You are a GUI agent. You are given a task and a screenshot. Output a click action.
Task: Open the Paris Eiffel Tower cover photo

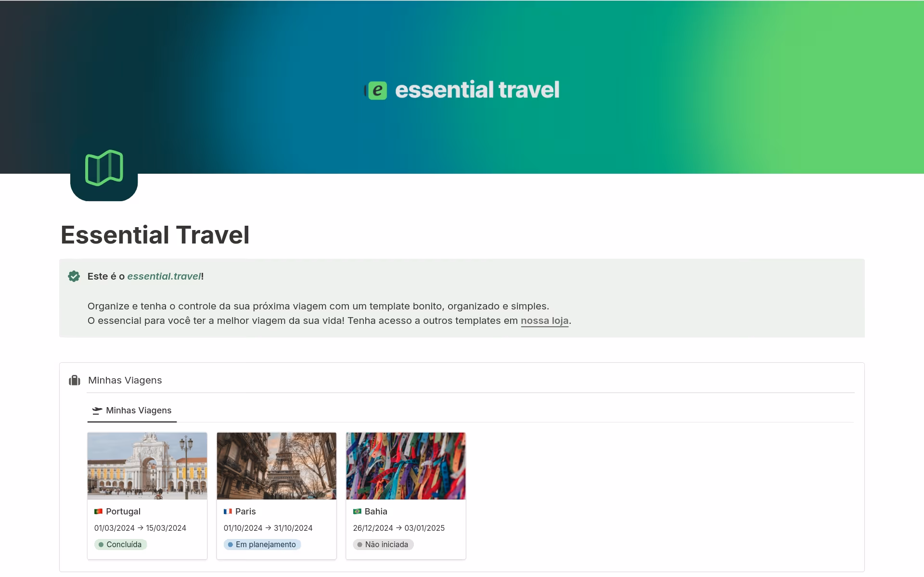click(276, 466)
